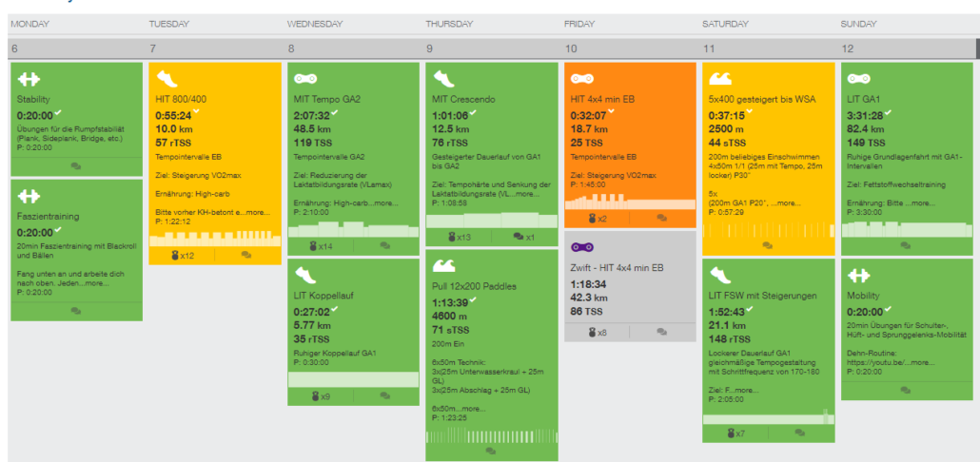Click the bike icon on Zwift - HIT 4x4 min EB
The height and width of the screenshot is (462, 980).
pyautogui.click(x=581, y=247)
